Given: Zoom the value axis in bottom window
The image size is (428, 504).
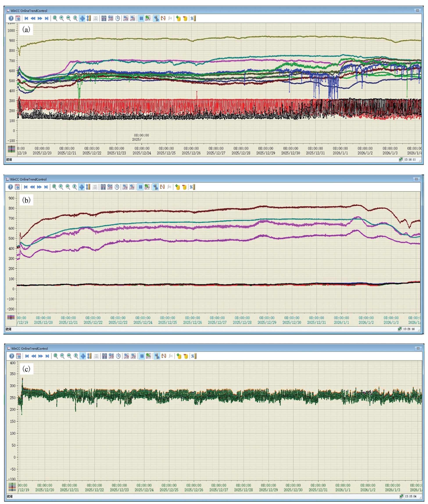Looking at the screenshot, I should tap(76, 356).
